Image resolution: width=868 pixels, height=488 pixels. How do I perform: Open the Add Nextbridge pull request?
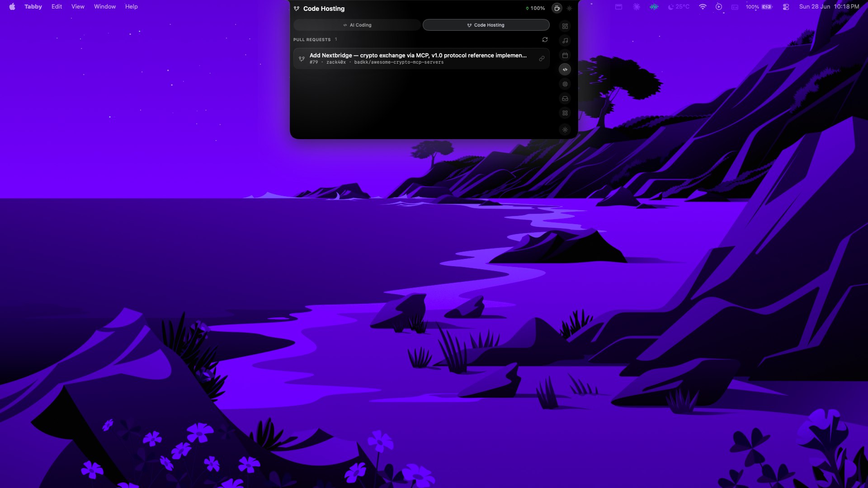point(421,58)
